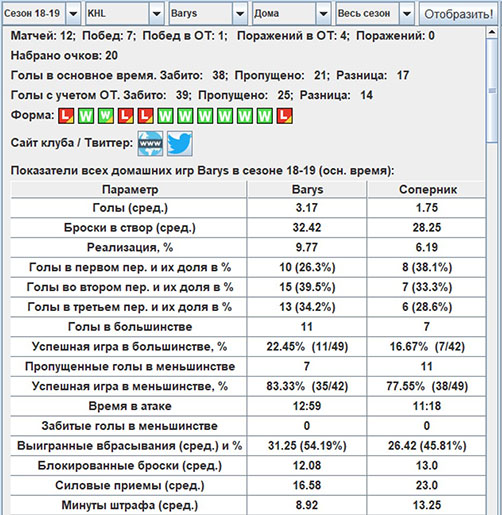
Task: Click the Barys column header
Action: pyautogui.click(x=307, y=189)
